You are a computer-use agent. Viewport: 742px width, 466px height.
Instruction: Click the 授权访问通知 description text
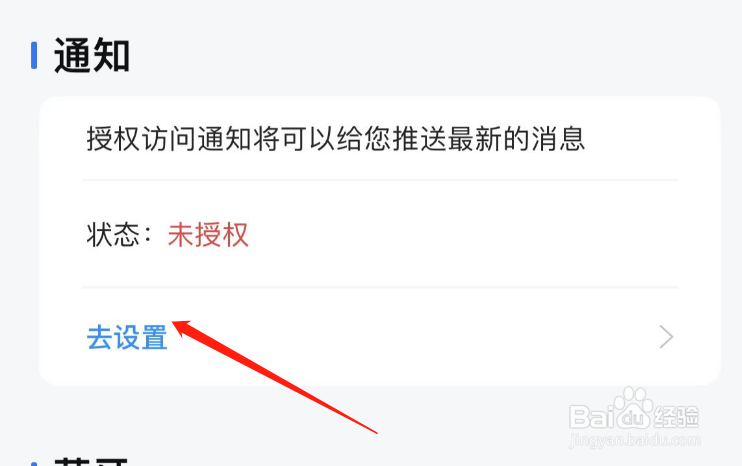[x=336, y=139]
